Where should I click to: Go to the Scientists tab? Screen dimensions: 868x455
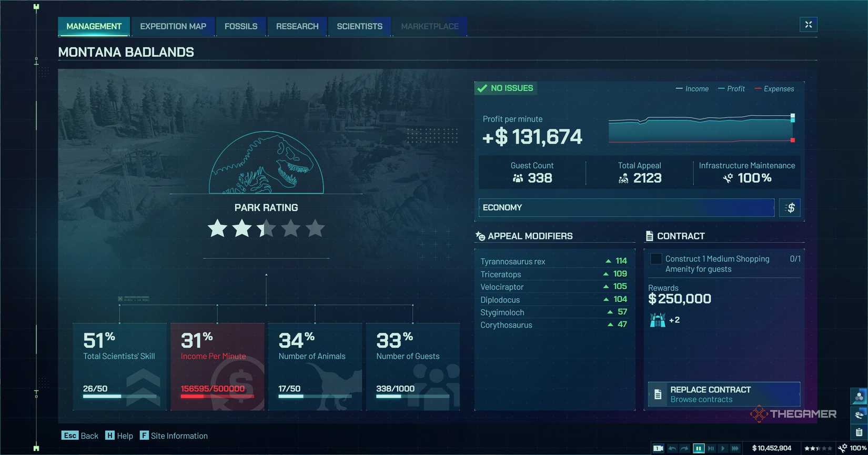359,26
